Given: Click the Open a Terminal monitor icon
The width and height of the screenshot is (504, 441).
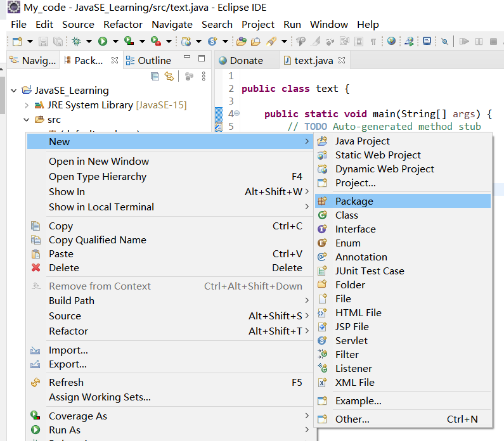Looking at the screenshot, I should click(427, 41).
